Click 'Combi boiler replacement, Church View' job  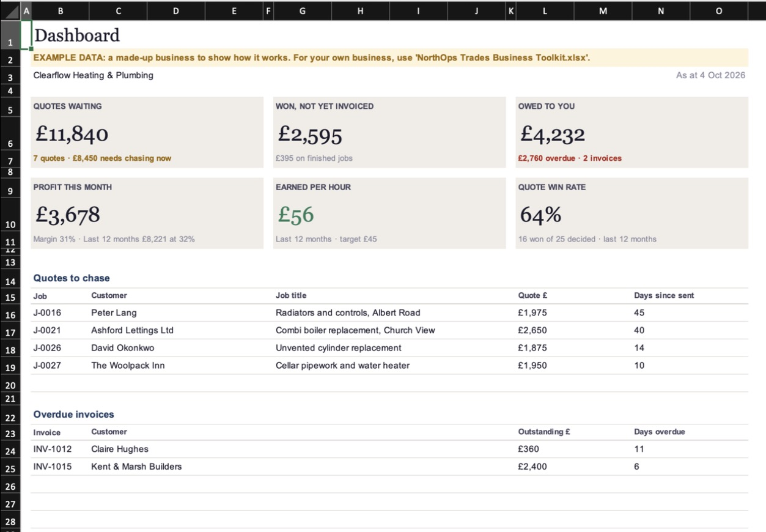(x=355, y=330)
